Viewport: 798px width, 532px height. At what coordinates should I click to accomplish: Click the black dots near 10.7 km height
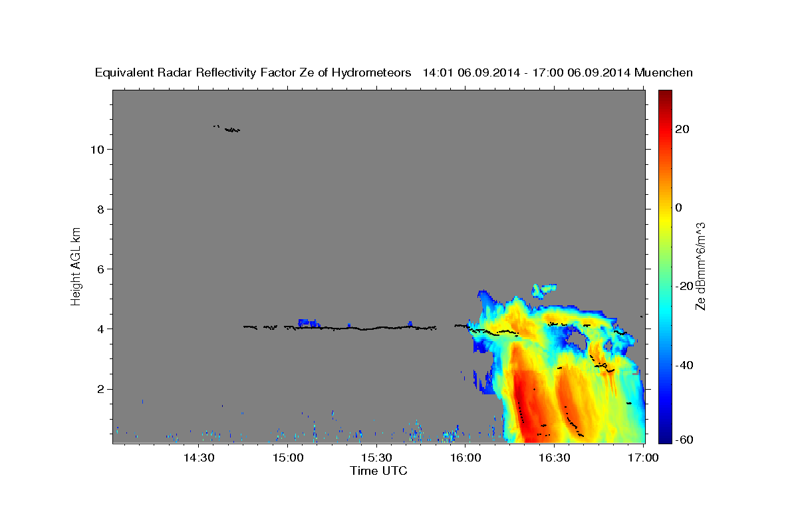(x=227, y=128)
